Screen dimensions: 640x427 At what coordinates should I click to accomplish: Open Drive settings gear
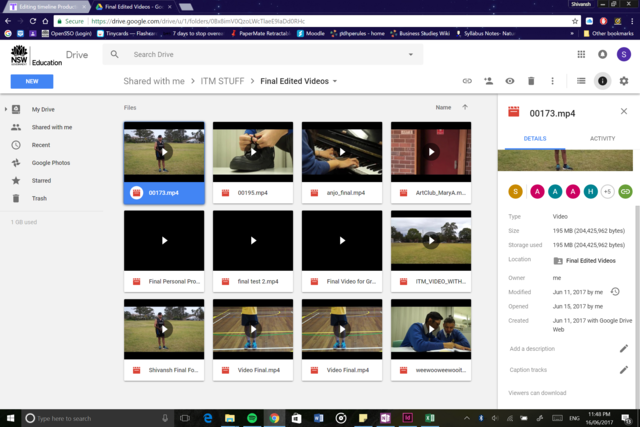624,81
